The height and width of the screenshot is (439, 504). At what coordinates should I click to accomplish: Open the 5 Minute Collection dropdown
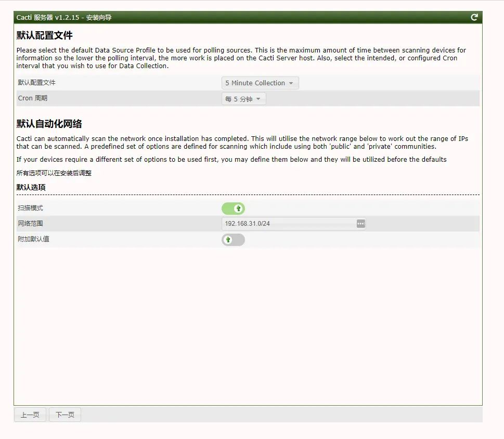pyautogui.click(x=260, y=83)
